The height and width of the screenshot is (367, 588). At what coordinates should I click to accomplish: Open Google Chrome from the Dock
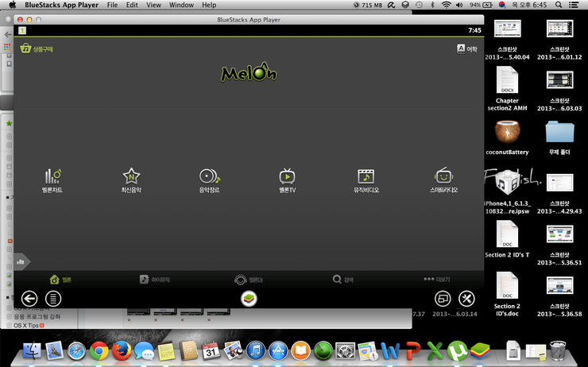tap(99, 351)
